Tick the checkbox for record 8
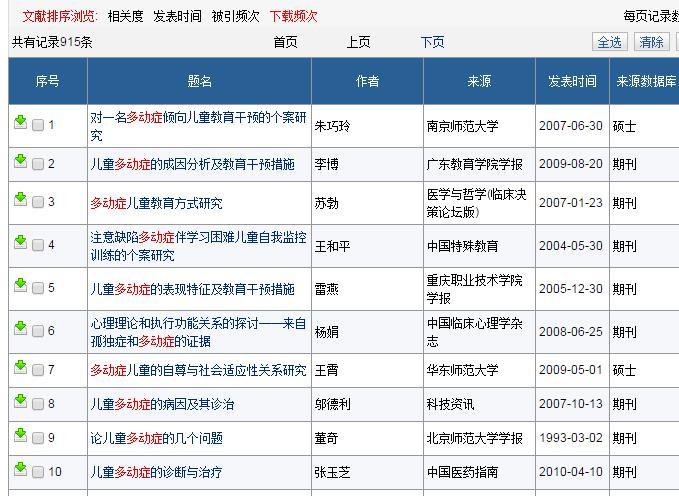 38,404
